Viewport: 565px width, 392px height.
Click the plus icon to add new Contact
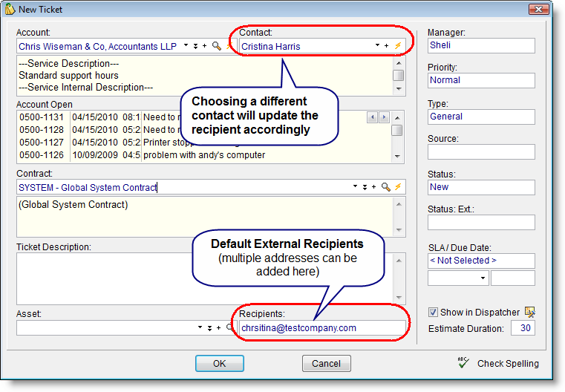pyautogui.click(x=387, y=46)
